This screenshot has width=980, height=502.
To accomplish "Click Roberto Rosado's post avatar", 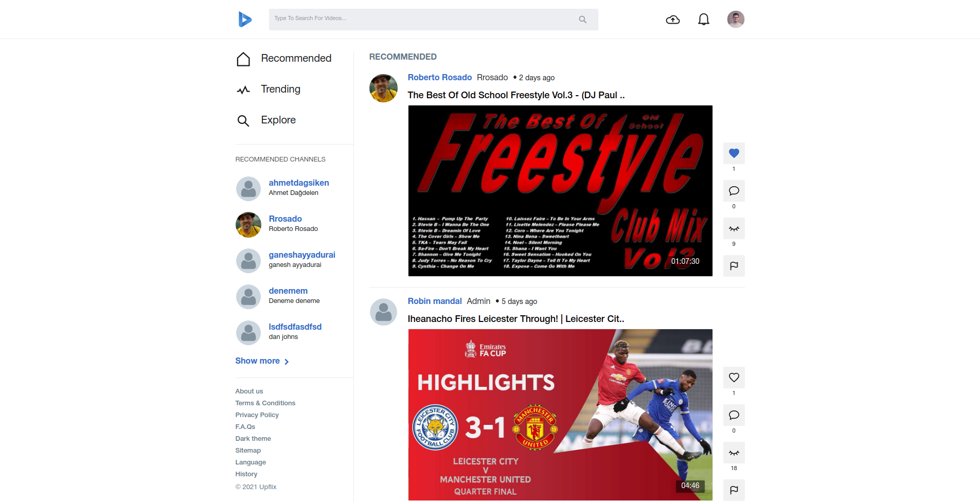I will tap(383, 88).
